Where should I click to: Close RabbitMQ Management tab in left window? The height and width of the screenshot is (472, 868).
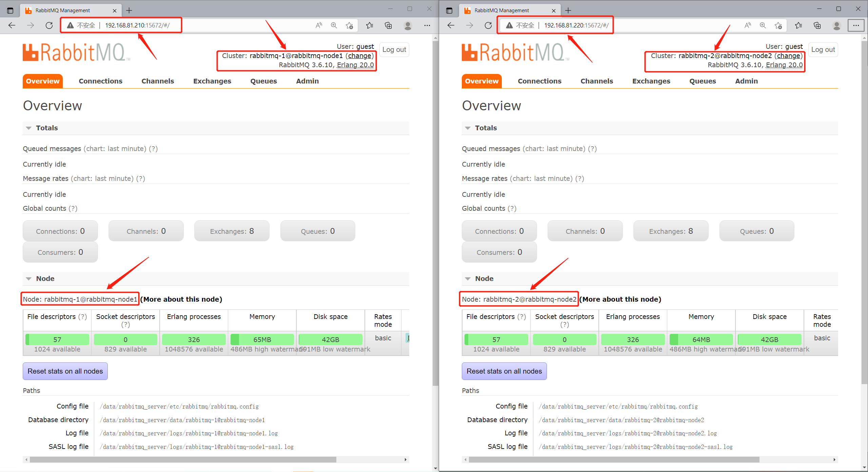point(115,11)
